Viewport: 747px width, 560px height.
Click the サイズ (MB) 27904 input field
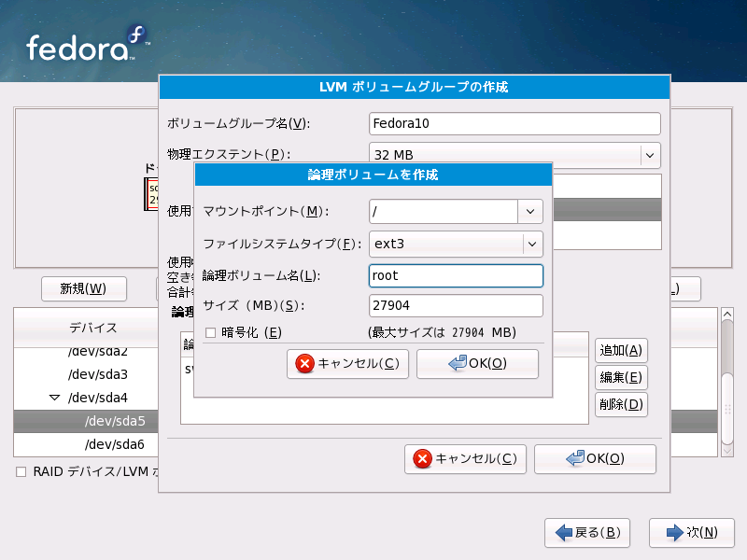click(456, 306)
